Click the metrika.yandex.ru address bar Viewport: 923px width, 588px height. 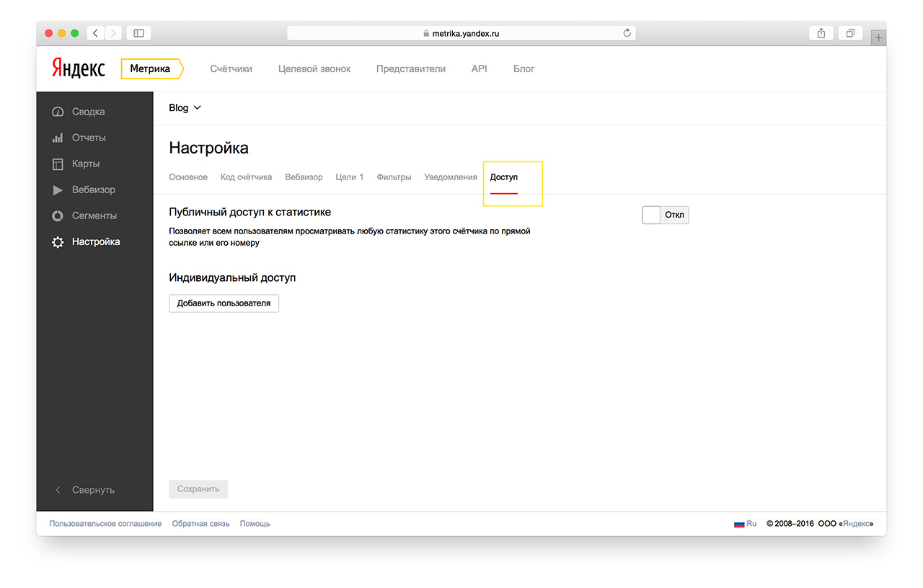pyautogui.click(x=461, y=33)
